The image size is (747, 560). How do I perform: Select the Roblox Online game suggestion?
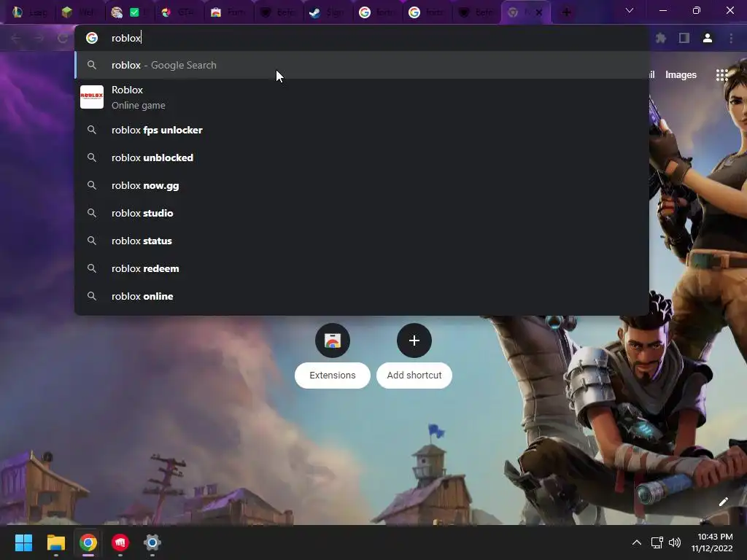[x=362, y=97]
